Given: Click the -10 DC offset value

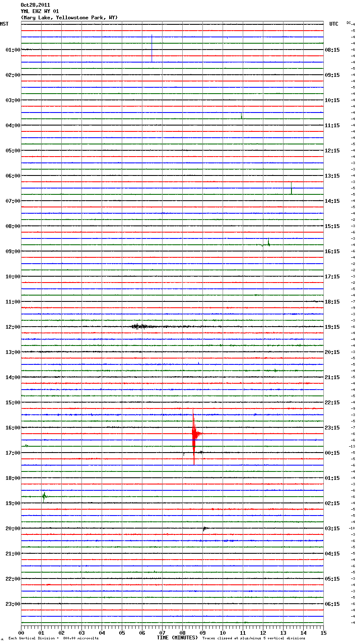Looking at the screenshot, I should [352, 529].
